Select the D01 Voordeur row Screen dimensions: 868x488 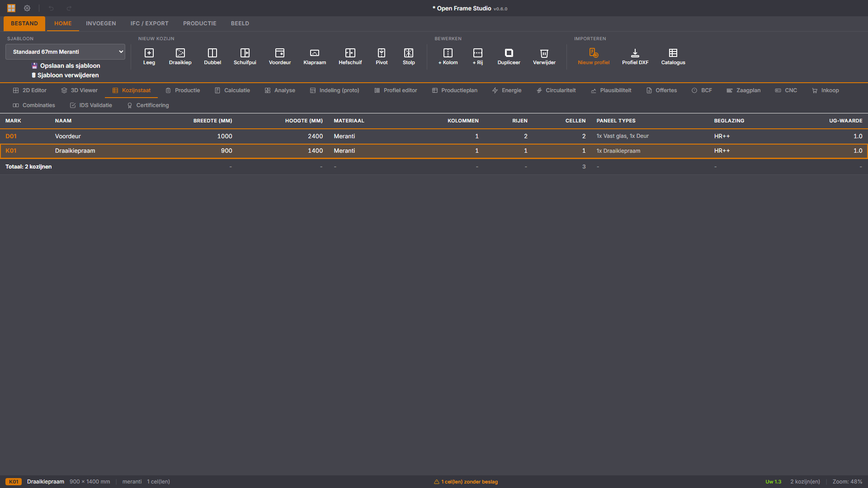[x=434, y=136]
